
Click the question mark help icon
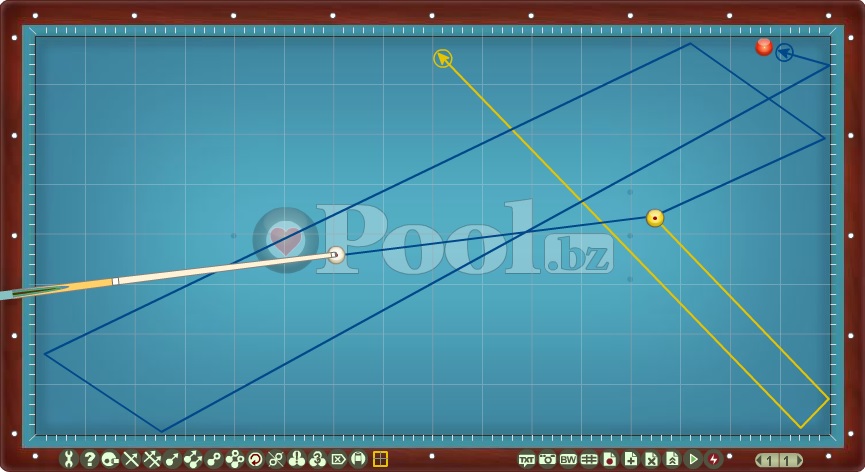click(89, 459)
